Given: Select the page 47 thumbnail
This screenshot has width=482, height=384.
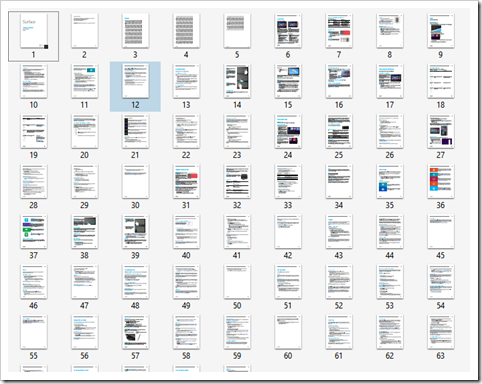Looking at the screenshot, I should (85, 282).
